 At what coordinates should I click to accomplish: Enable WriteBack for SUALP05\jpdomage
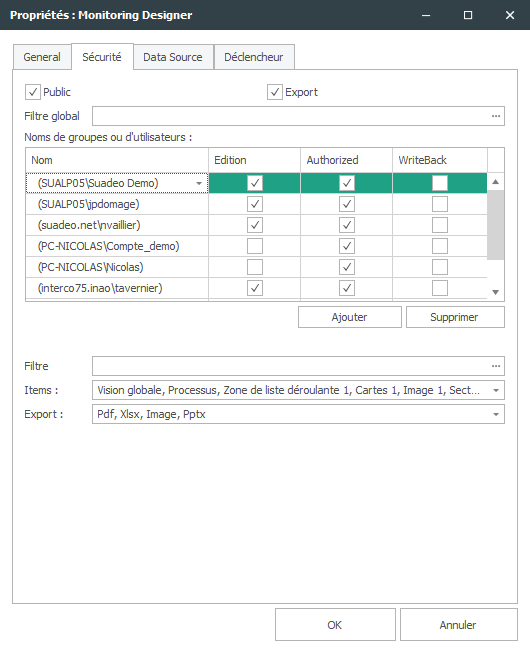pyautogui.click(x=440, y=204)
